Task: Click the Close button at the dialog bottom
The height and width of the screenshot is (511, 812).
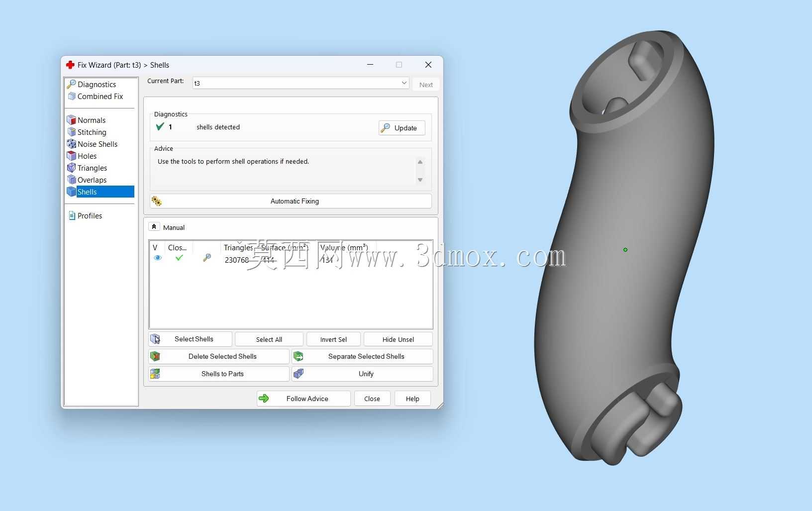Action: (372, 399)
